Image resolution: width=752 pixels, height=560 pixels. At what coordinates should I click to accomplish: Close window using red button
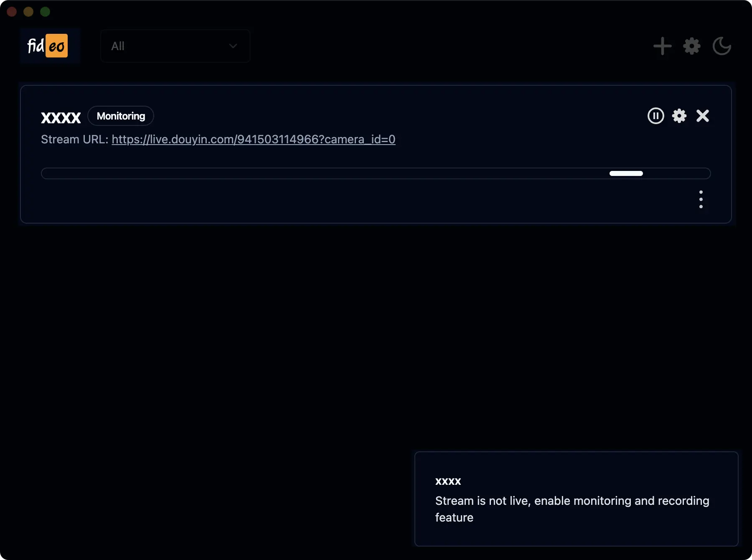(12, 12)
